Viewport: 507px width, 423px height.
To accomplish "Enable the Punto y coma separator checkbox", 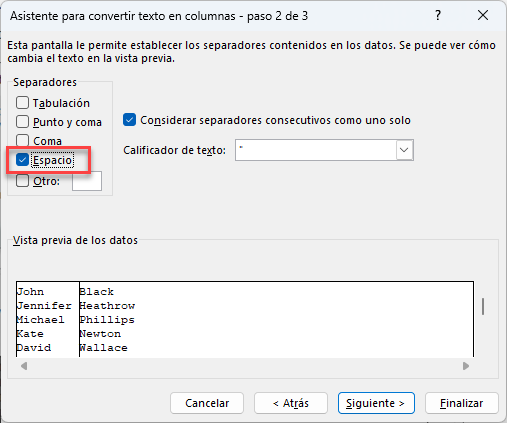I will coord(22,122).
